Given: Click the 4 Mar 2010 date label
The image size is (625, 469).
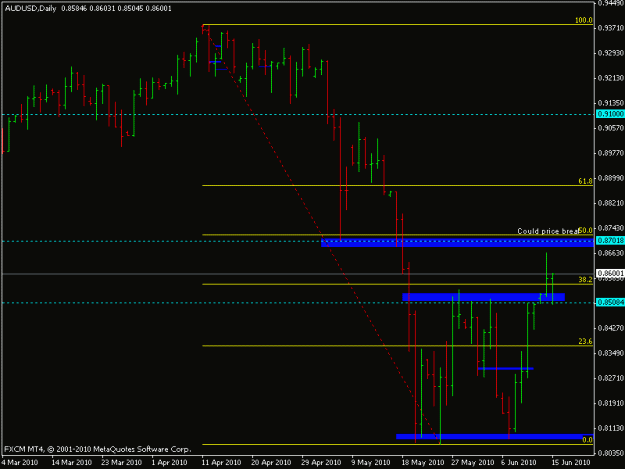Looking at the screenshot, I should pos(20,463).
